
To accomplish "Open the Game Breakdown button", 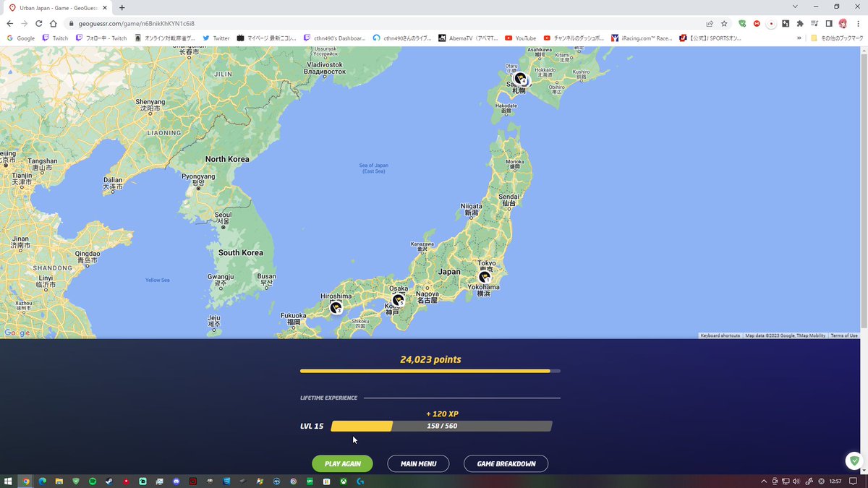I will 506,463.
